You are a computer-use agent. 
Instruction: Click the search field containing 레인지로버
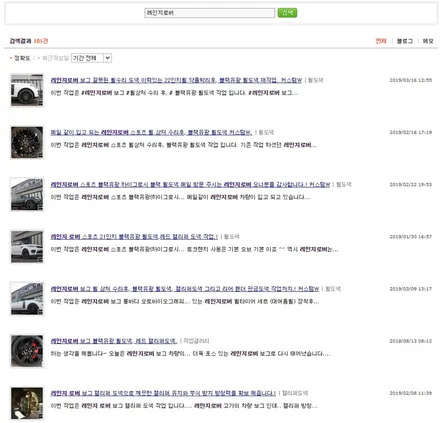(210, 13)
